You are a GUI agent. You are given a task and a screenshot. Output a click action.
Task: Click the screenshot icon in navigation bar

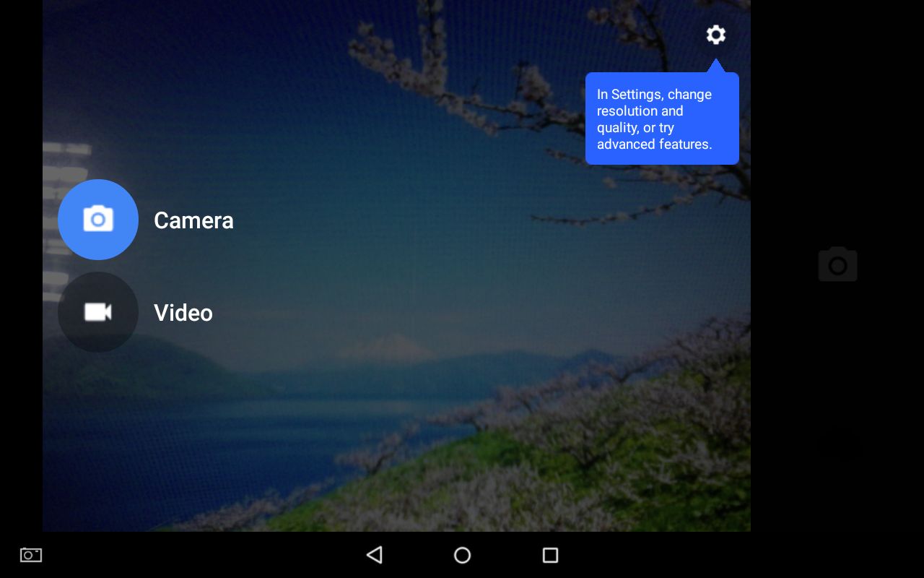(x=31, y=555)
